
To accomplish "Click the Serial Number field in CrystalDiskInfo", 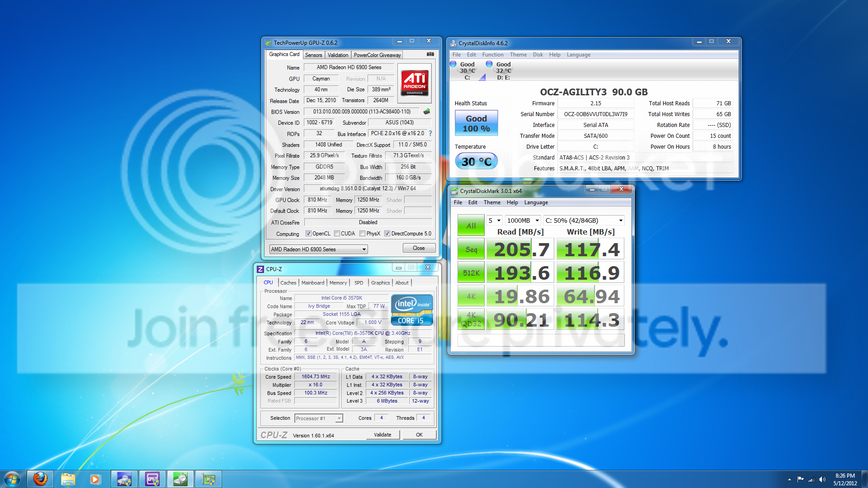I will point(595,114).
